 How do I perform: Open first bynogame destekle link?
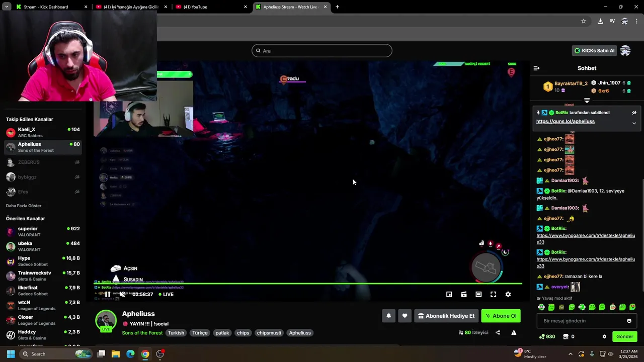coord(586,239)
